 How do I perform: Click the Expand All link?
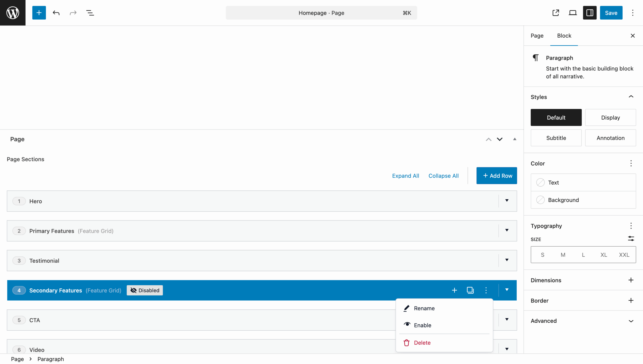[x=405, y=176]
